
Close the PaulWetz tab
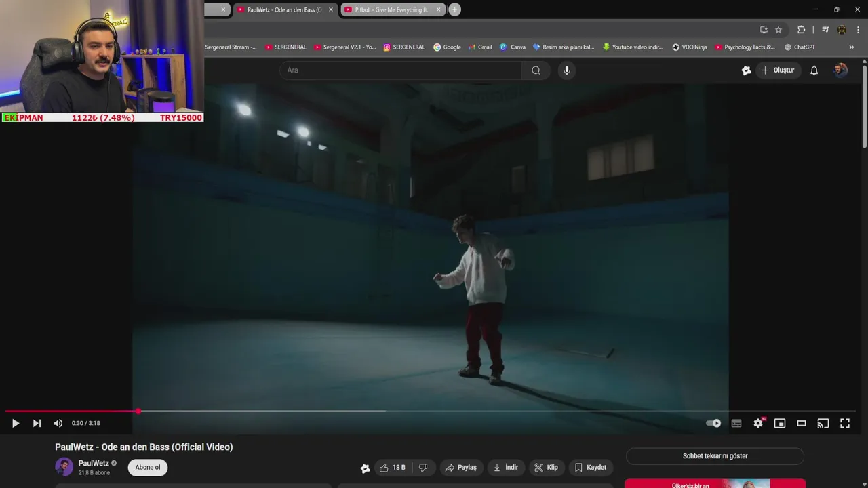pos(331,9)
